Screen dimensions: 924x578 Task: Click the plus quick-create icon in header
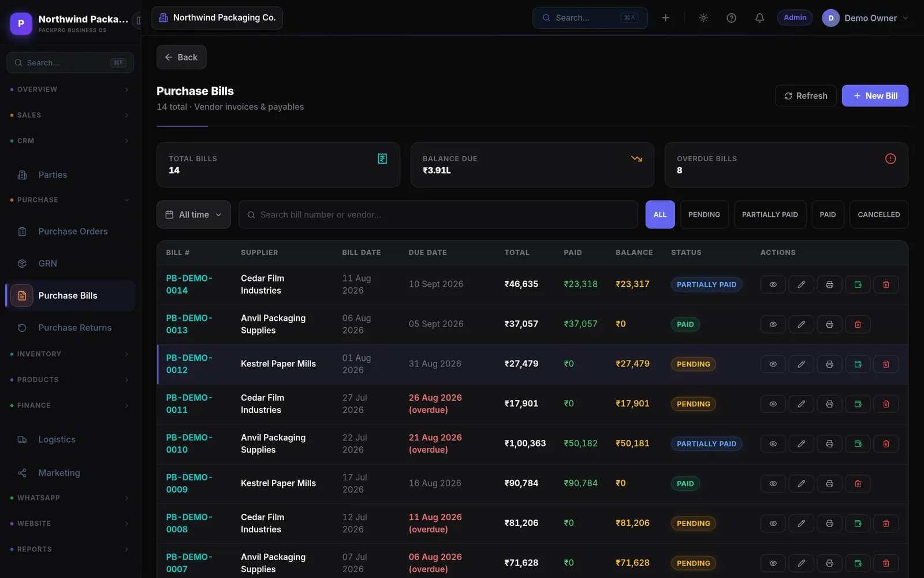(665, 18)
